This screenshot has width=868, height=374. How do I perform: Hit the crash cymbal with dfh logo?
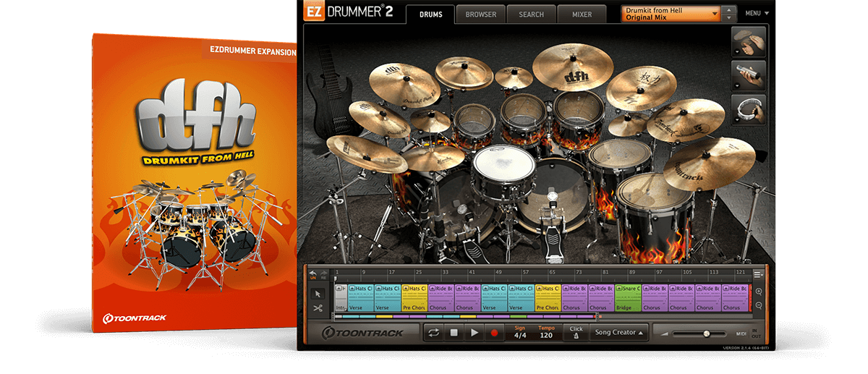click(x=573, y=67)
